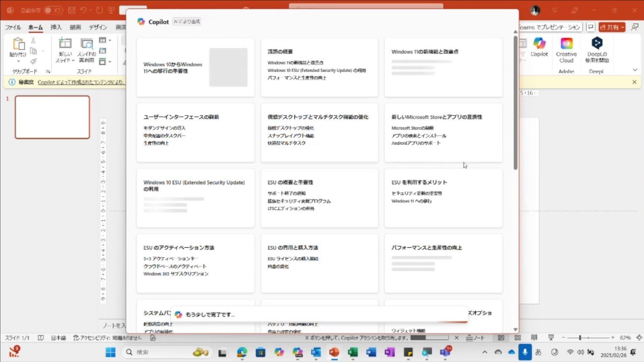Click the Copilot ribbon button
The width and height of the screenshot is (644, 362).
(539, 47)
